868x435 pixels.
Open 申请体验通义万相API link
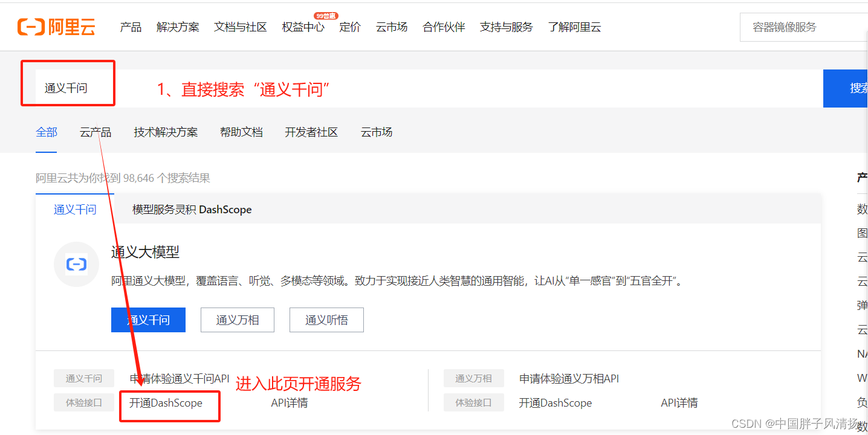[x=569, y=379]
